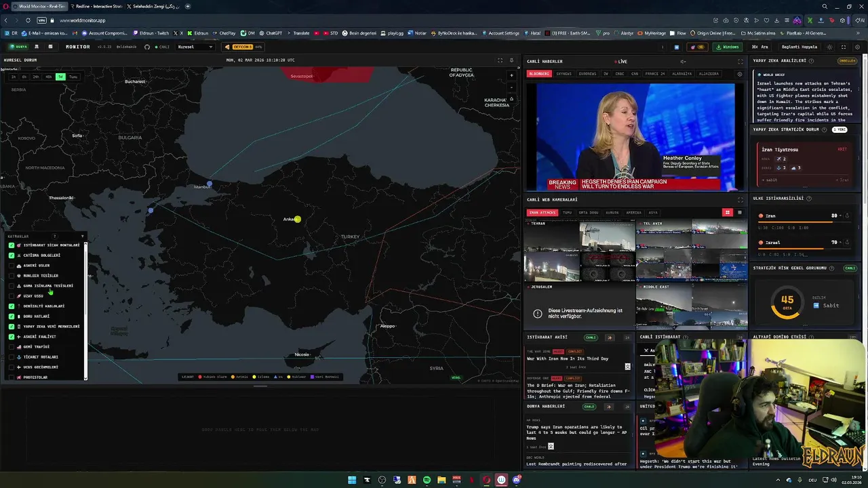Enable Uzay Üssü layer checkbox
This screenshot has width=868, height=488.
[x=12, y=296]
